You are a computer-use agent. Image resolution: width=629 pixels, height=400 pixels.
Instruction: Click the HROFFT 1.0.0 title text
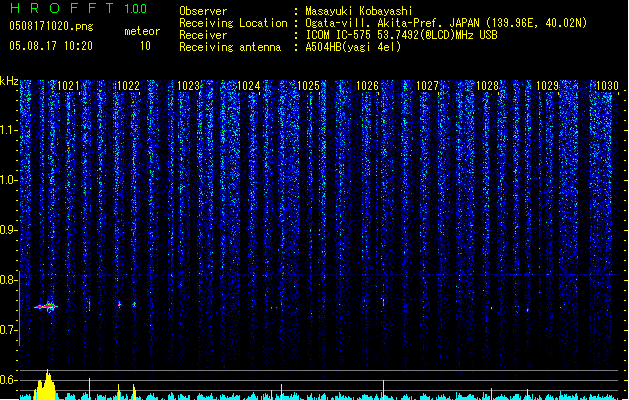[78, 8]
